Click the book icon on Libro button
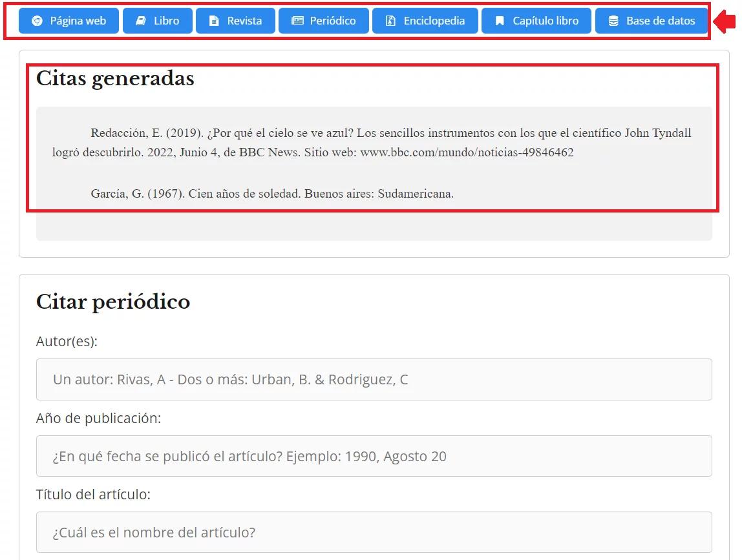 [141, 21]
